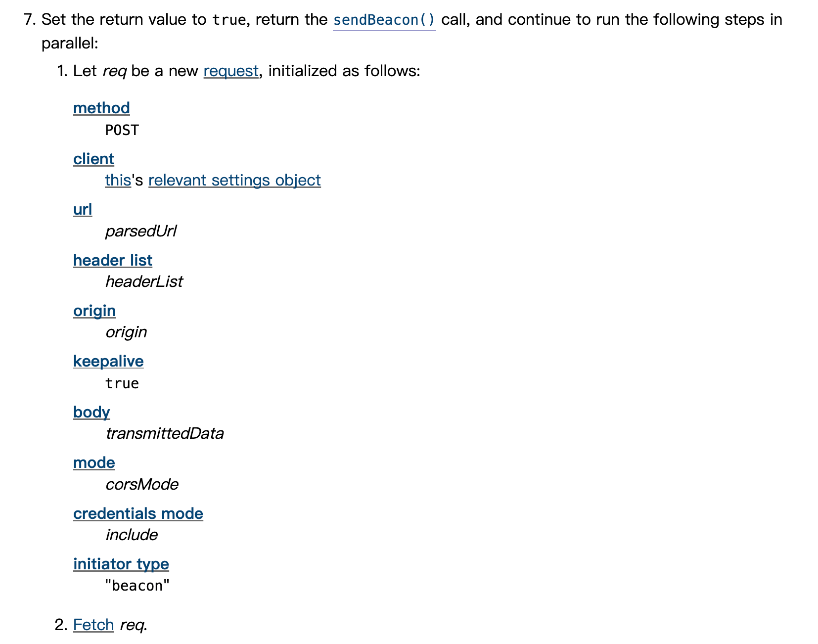Click the 'corsMode' variable text
This screenshot has height=644, width=818.
[x=142, y=484]
